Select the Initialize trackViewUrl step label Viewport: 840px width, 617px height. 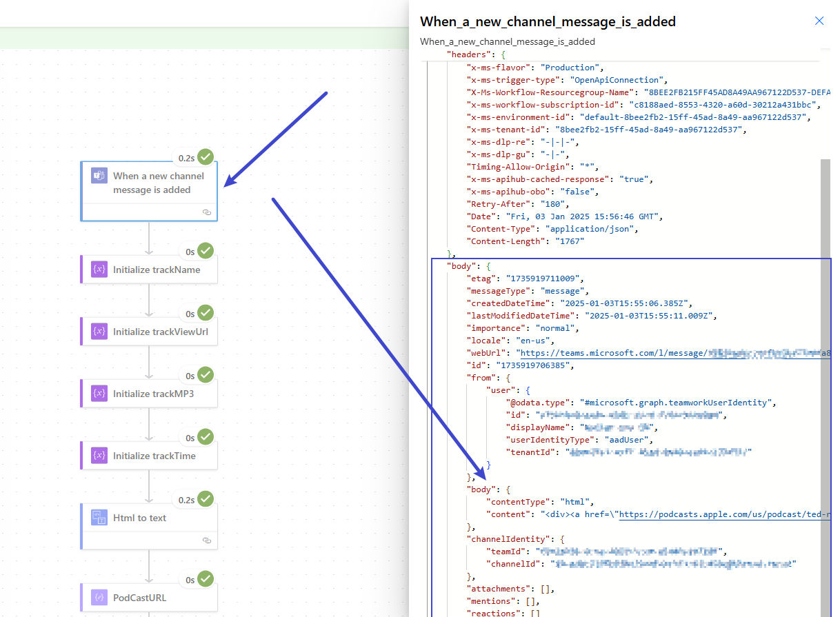pyautogui.click(x=161, y=332)
